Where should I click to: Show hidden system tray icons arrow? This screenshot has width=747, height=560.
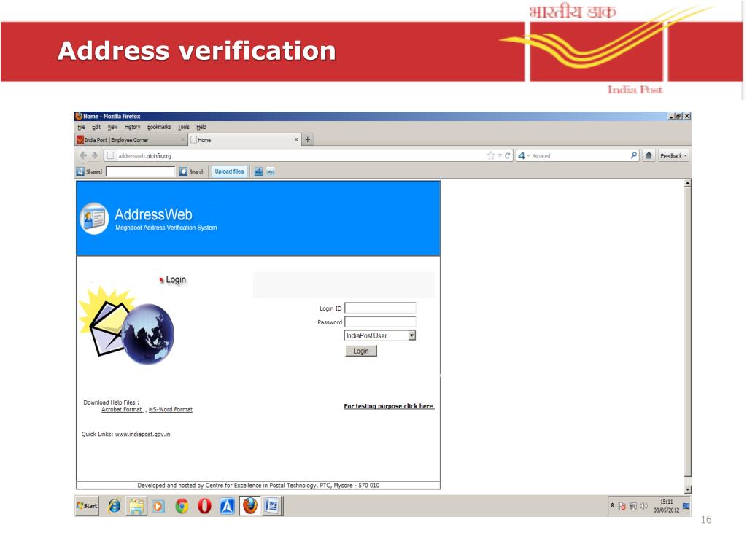[x=612, y=505]
